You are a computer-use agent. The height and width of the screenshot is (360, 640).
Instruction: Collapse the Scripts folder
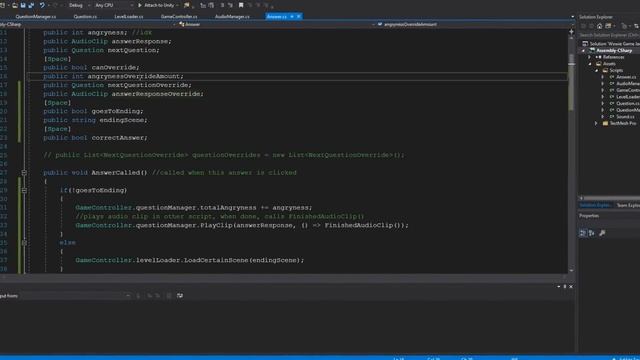(597, 70)
